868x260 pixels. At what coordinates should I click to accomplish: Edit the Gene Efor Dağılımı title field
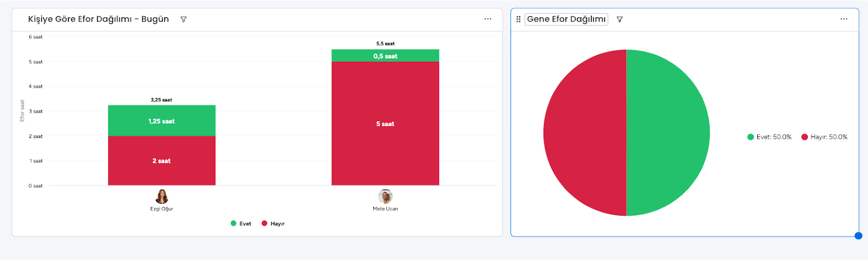pyautogui.click(x=566, y=19)
